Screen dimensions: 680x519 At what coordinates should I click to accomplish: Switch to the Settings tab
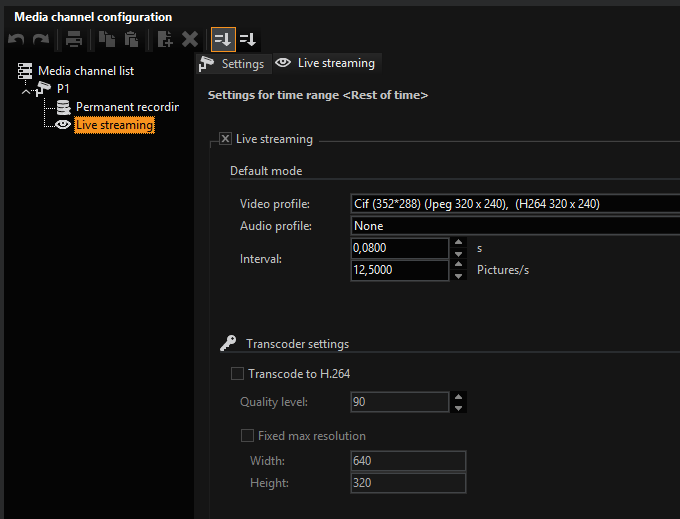233,64
